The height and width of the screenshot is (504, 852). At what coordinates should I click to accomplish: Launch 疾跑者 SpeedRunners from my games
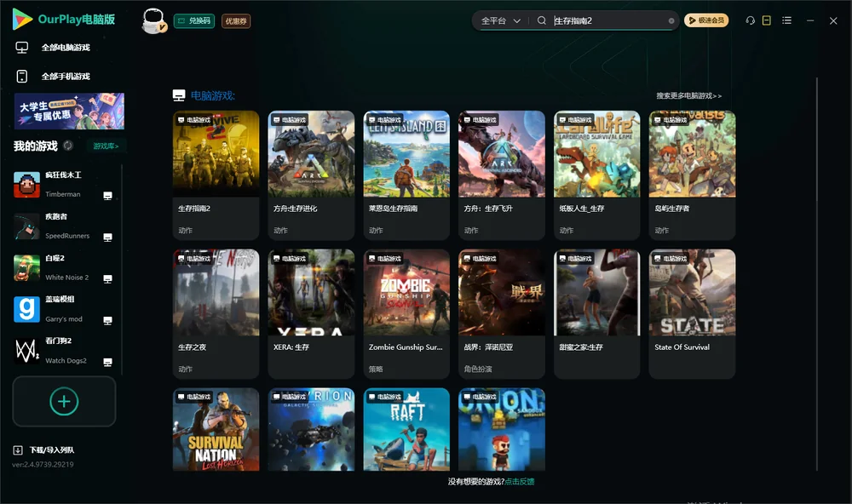[64, 226]
